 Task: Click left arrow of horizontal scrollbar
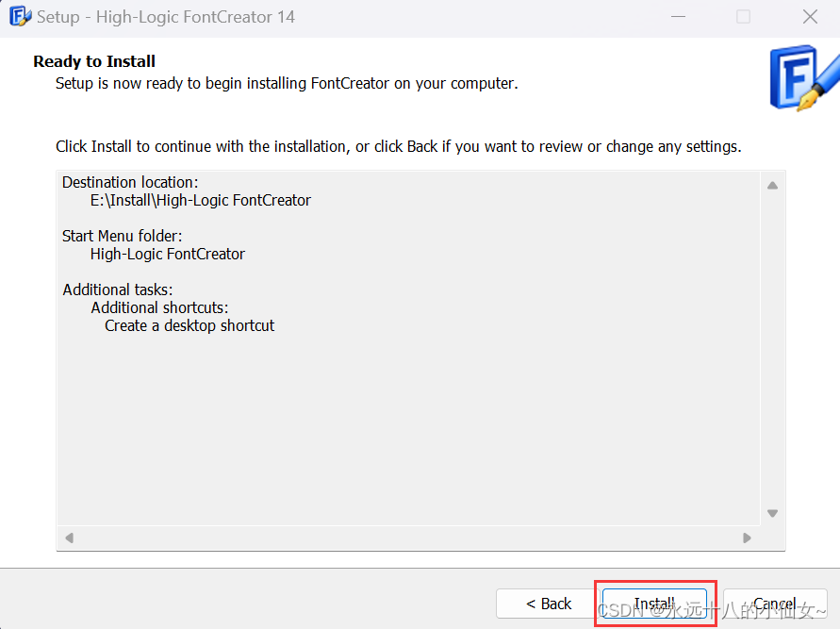[x=69, y=538]
